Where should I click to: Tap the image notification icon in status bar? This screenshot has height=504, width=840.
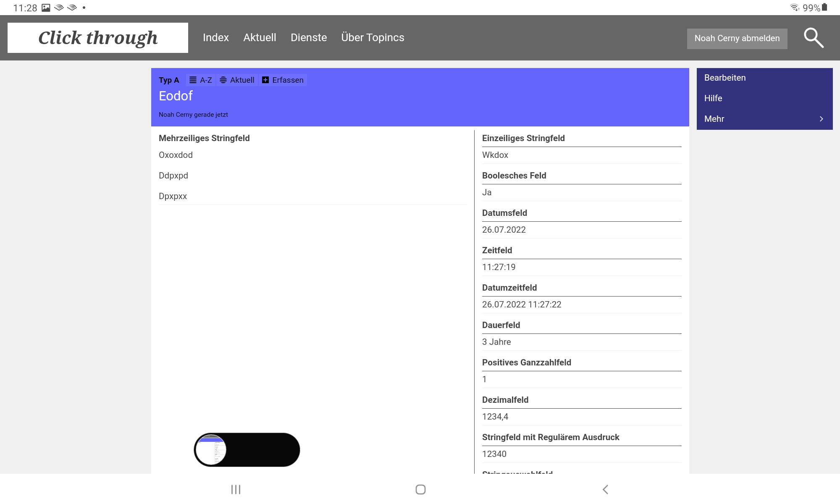(46, 8)
